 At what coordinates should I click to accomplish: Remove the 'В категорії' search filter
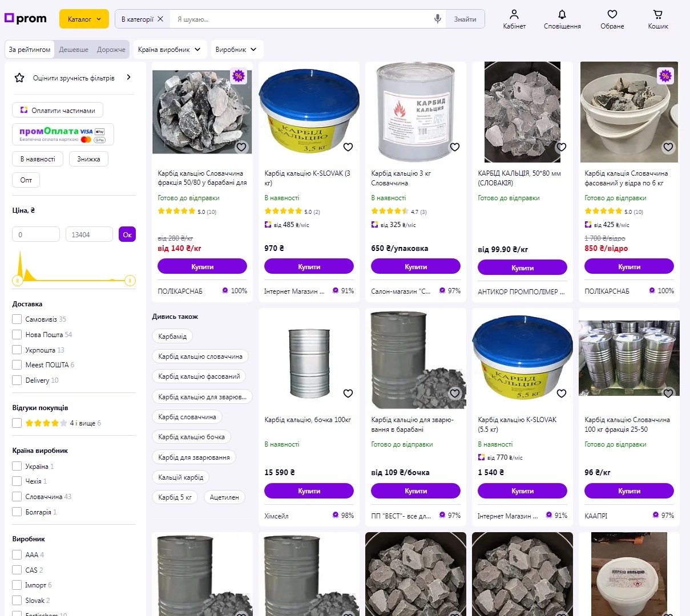click(160, 19)
